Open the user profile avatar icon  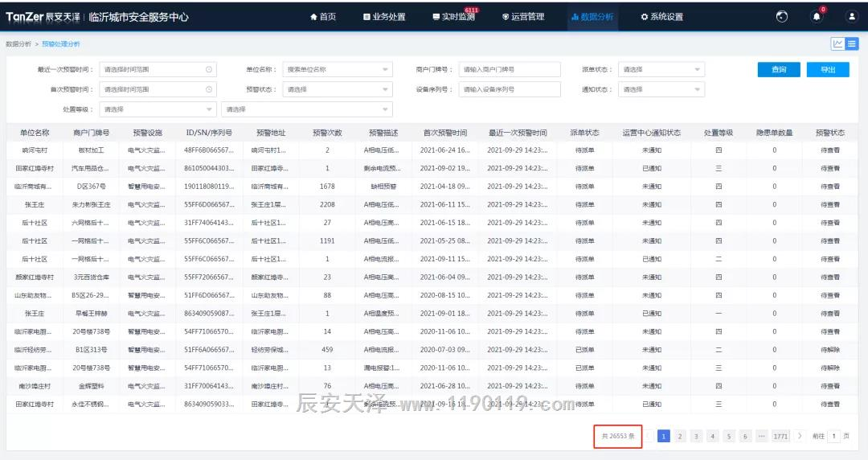pyautogui.click(x=851, y=17)
